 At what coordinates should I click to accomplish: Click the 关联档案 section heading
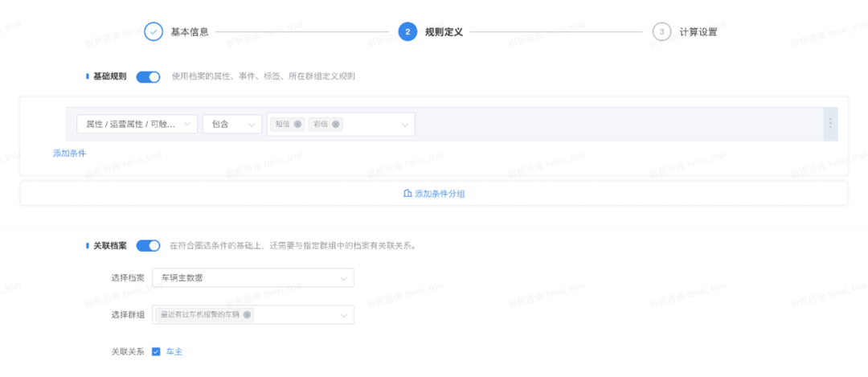coord(109,245)
